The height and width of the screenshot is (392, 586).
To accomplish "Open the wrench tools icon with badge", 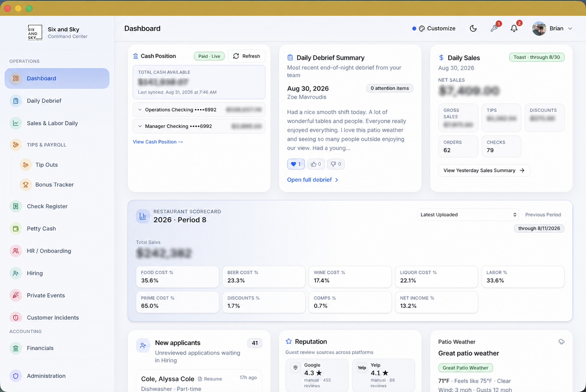I will [x=494, y=28].
